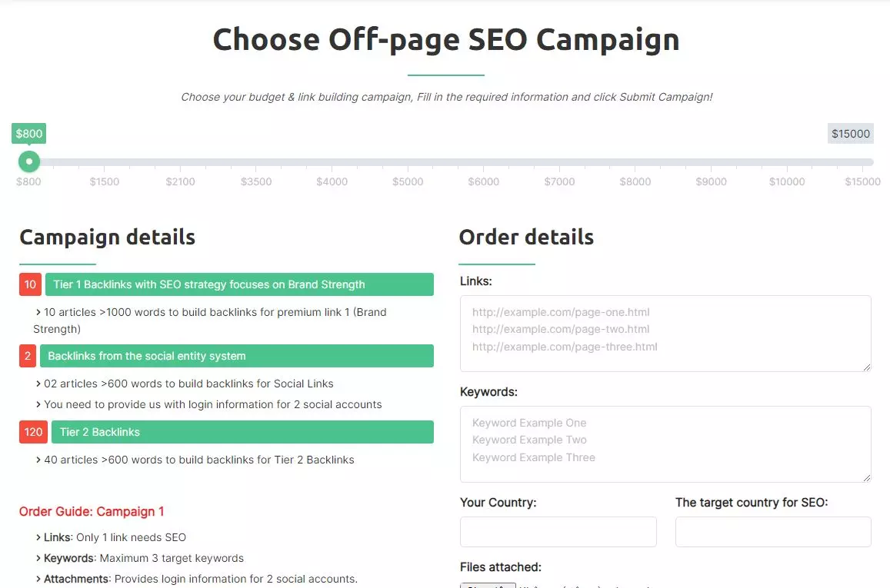Click the gray $15000 price badge
The width and height of the screenshot is (890, 588).
click(x=850, y=133)
